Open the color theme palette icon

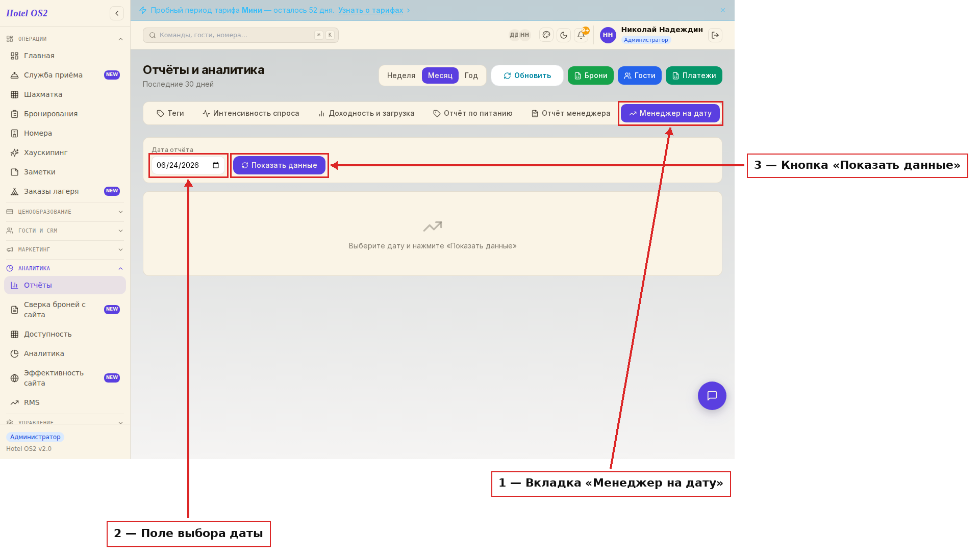[x=546, y=35]
